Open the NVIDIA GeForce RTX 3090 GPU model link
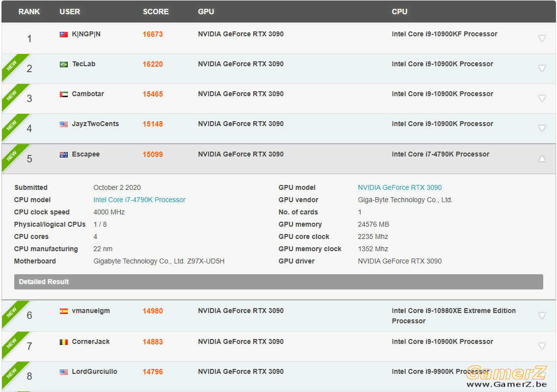Screen dimensions: 557x392 [x=399, y=187]
